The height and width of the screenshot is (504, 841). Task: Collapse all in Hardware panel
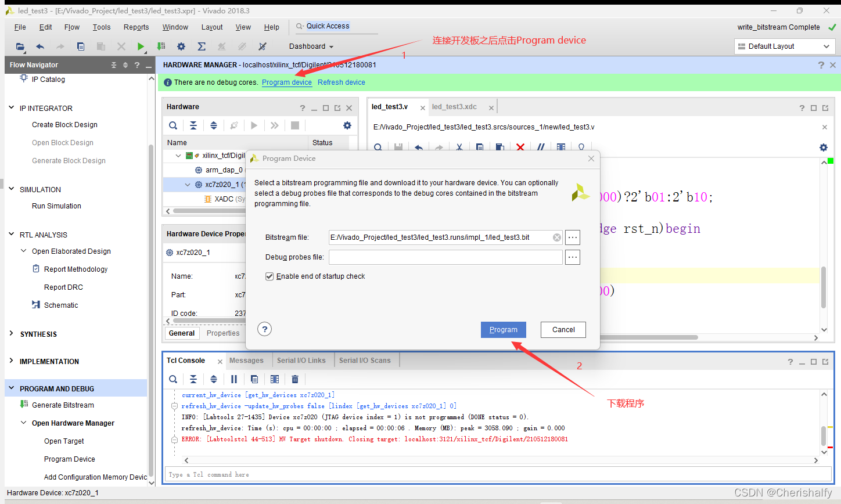[x=193, y=125]
